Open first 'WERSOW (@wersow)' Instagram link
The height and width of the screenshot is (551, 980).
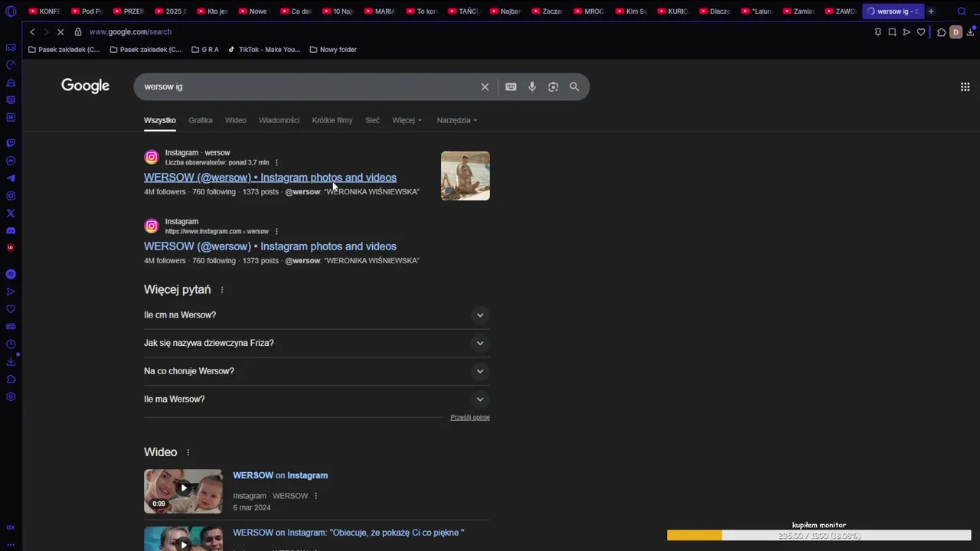point(270,178)
